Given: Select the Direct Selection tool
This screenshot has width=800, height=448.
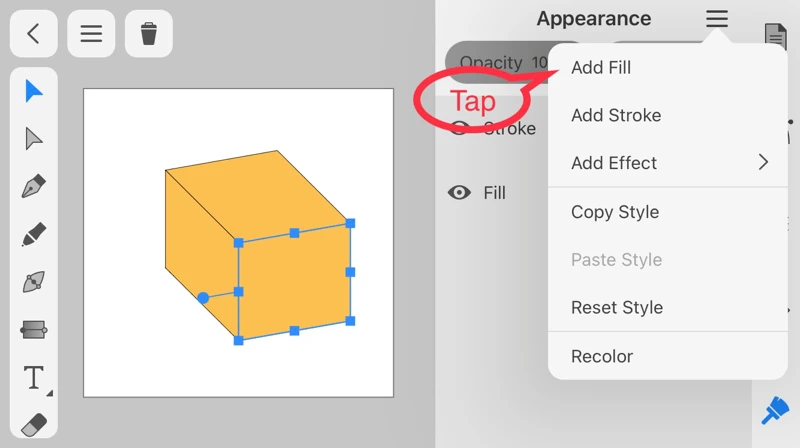Looking at the screenshot, I should tap(34, 139).
